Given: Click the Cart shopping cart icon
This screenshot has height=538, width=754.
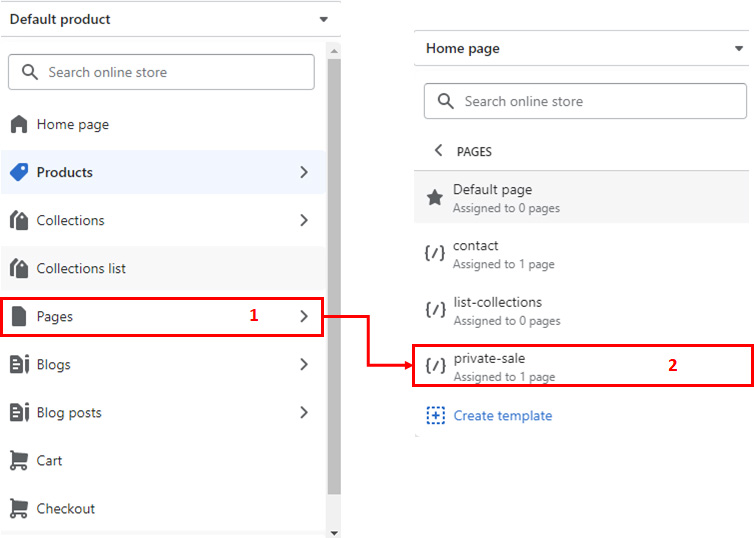Looking at the screenshot, I should pyautogui.click(x=19, y=461).
